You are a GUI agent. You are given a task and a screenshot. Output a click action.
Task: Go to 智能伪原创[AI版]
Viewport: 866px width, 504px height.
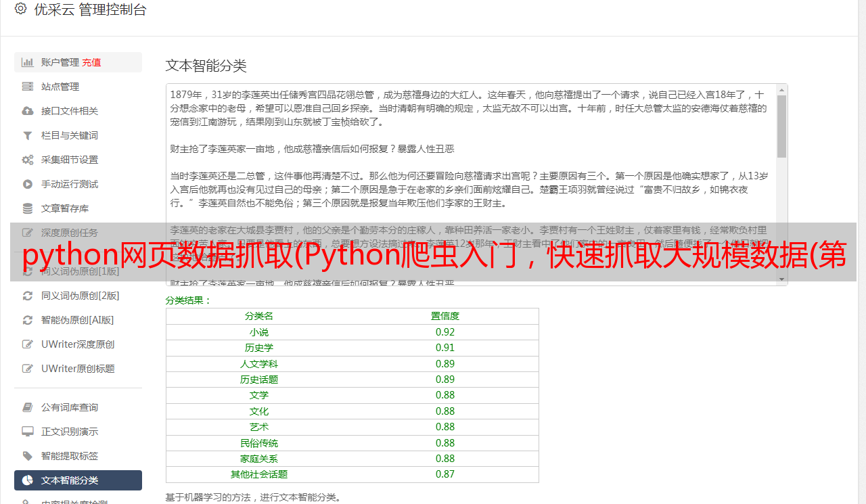[78, 320]
